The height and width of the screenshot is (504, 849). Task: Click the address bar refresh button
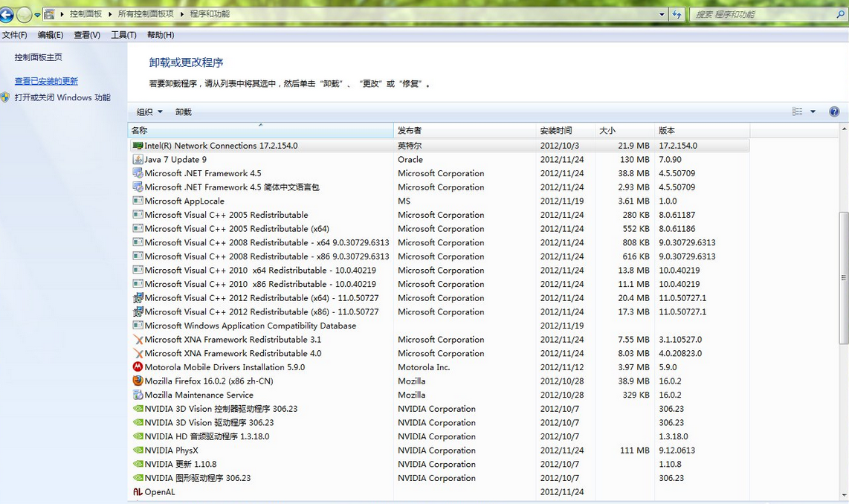coord(677,15)
